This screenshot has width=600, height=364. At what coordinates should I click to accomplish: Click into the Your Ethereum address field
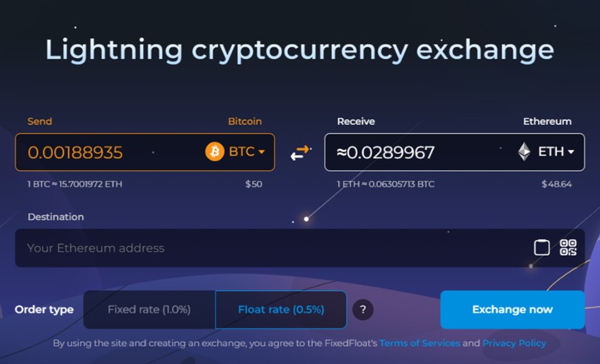(272, 248)
